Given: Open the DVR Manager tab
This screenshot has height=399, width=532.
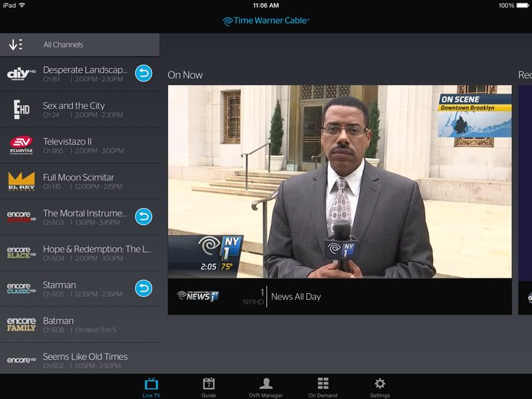Looking at the screenshot, I should pos(266,387).
